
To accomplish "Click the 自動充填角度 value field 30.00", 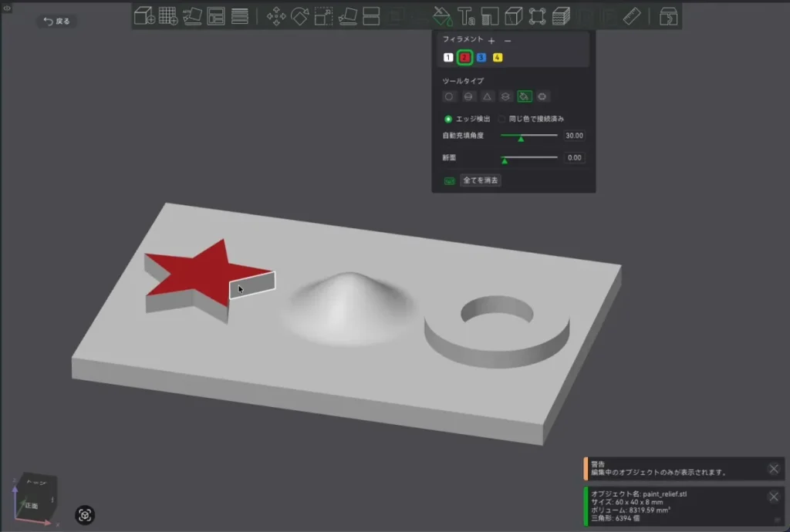I will 574,136.
